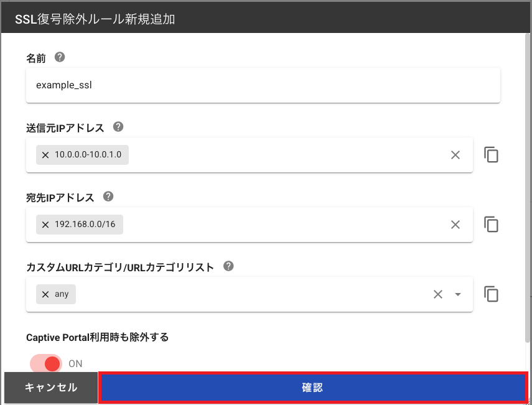The height and width of the screenshot is (405, 532).
Task: Open help for the 名前 field
Action: pos(60,57)
